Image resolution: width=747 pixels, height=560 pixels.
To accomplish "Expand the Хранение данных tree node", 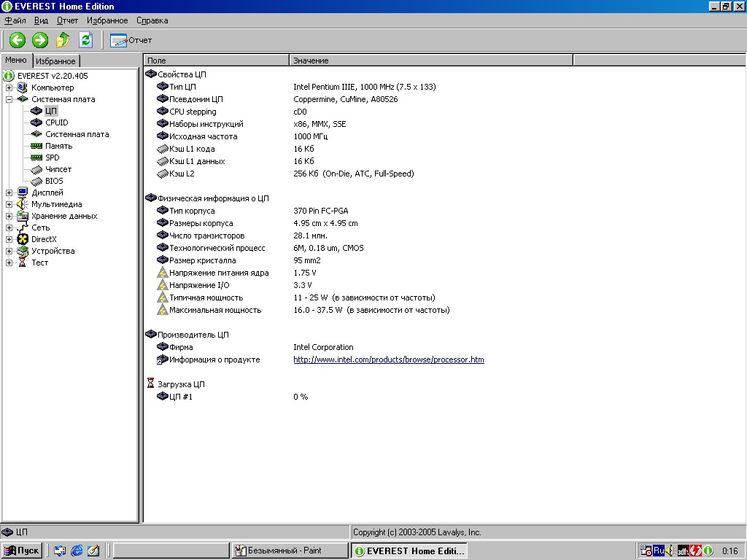I will (9, 216).
